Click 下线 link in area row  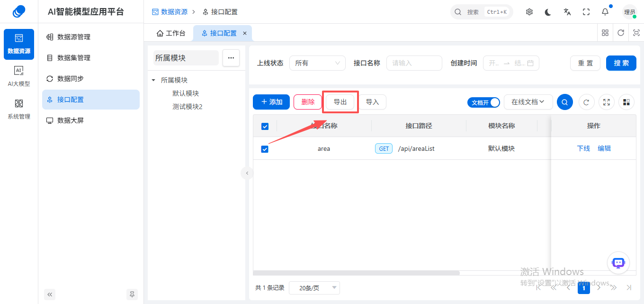(x=583, y=148)
